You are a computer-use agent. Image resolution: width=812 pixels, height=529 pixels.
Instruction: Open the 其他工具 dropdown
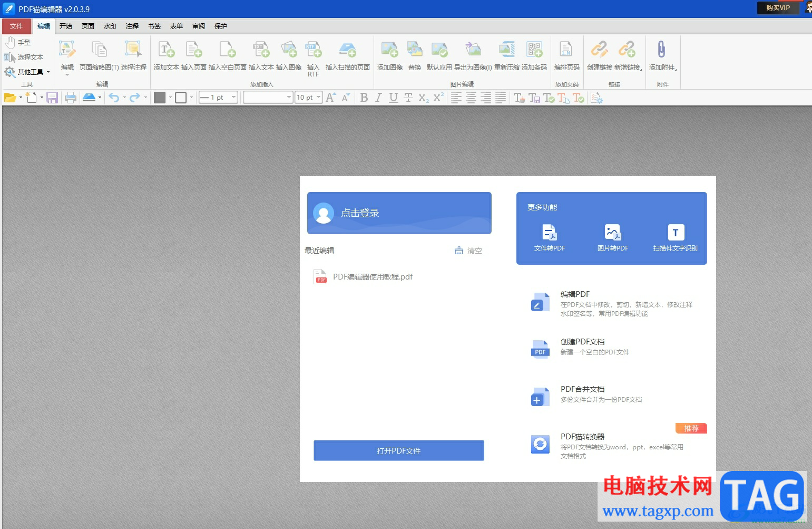27,72
